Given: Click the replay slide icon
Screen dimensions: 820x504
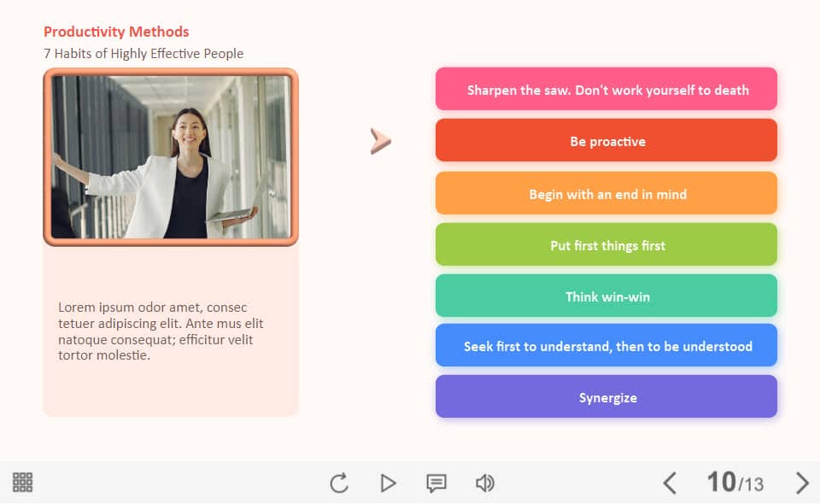Looking at the screenshot, I should click(339, 483).
